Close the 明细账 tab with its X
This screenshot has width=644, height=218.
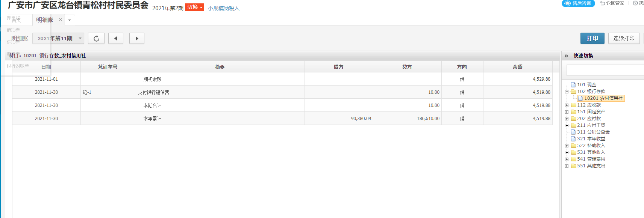[60, 20]
